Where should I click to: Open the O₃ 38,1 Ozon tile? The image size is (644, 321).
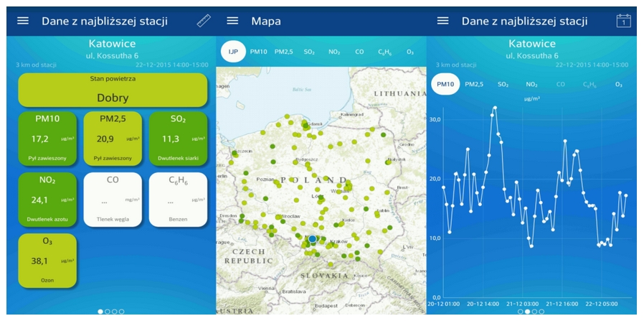point(47,261)
